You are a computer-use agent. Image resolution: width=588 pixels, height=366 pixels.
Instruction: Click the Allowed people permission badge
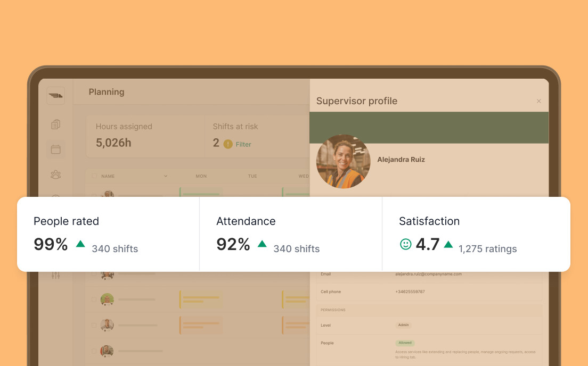click(405, 343)
